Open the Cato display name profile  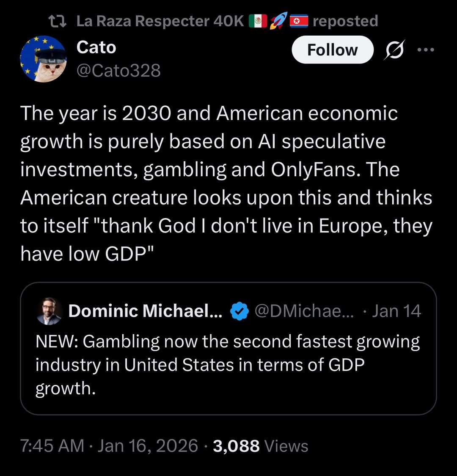click(96, 47)
